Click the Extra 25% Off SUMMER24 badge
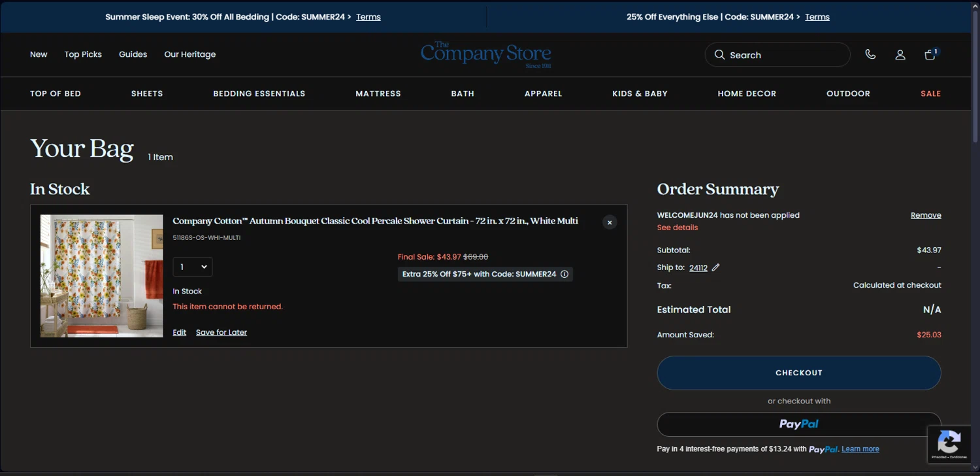The height and width of the screenshot is (476, 980). tap(485, 274)
